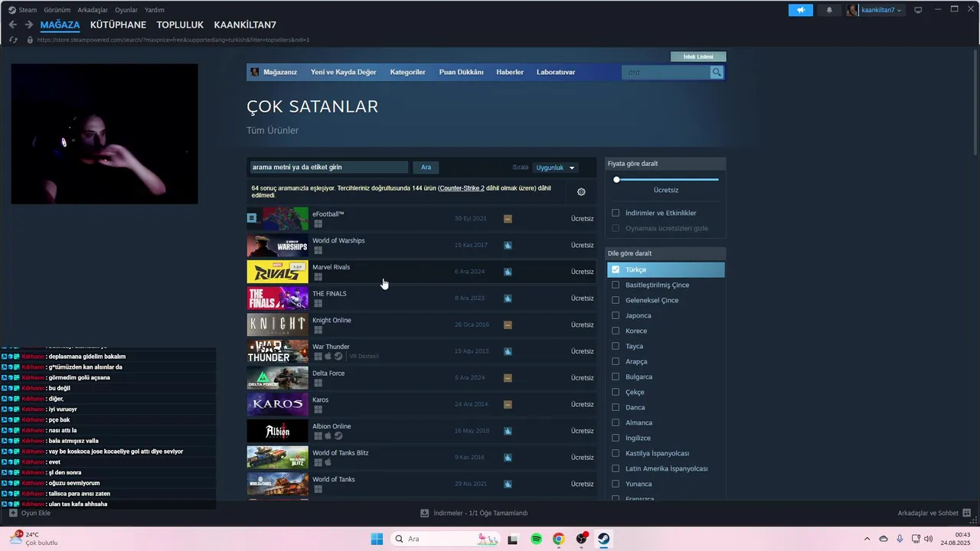Screen dimensions: 980x551
Task: Open Haberler in the store bar
Action: (x=510, y=72)
